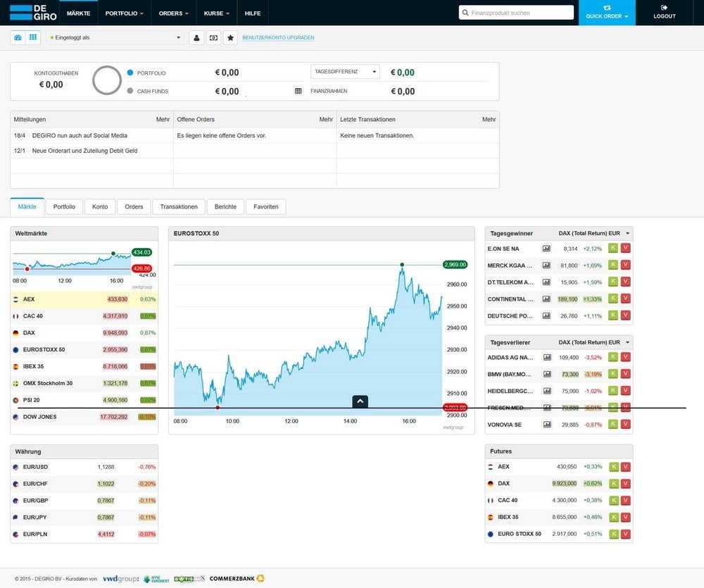This screenshot has width=704, height=588.
Task: Click the red V icon for CONTINENTAL
Action: point(625,299)
